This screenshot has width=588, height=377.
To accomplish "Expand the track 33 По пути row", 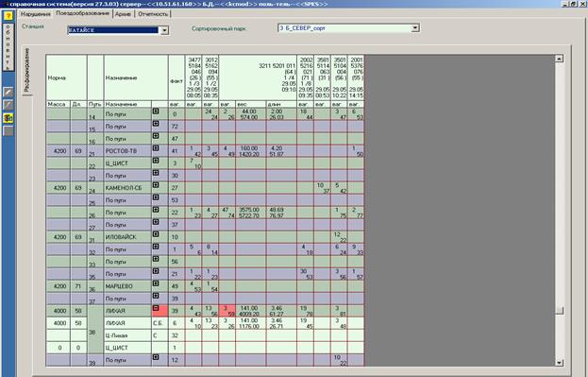I will click(x=156, y=259).
